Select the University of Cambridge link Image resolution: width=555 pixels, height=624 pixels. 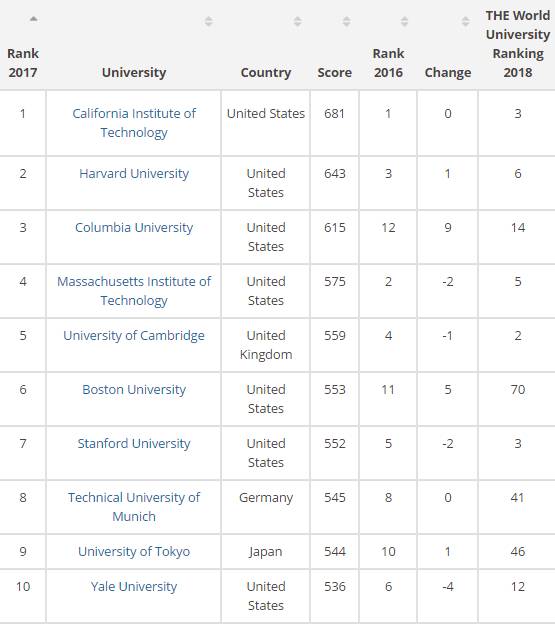(x=134, y=335)
